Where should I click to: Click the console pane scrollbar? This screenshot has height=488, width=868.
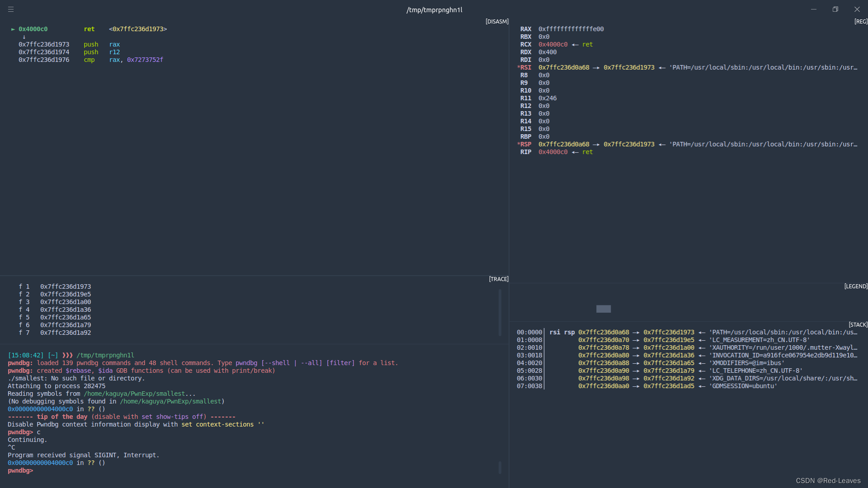pos(500,468)
